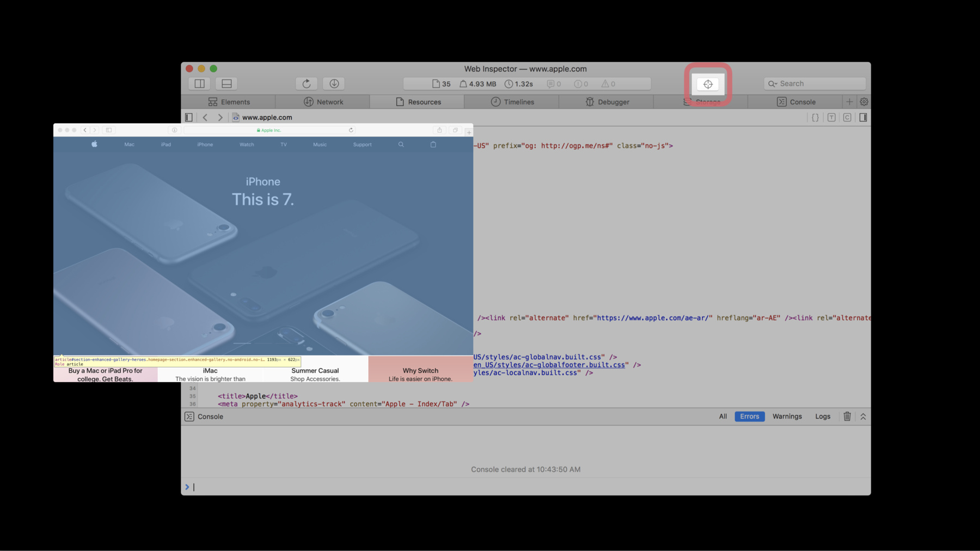Screen dimensions: 980x551
Task: Click the Apple logo in site navigation
Action: pos(94,144)
